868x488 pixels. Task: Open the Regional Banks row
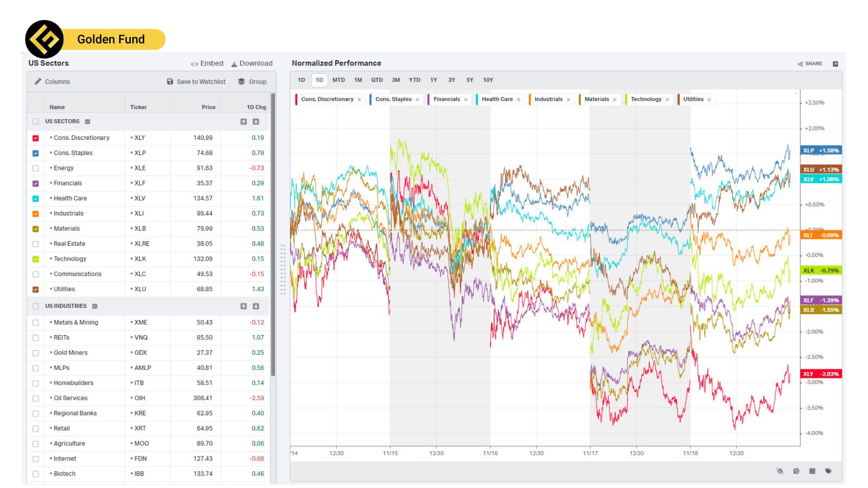click(149, 413)
